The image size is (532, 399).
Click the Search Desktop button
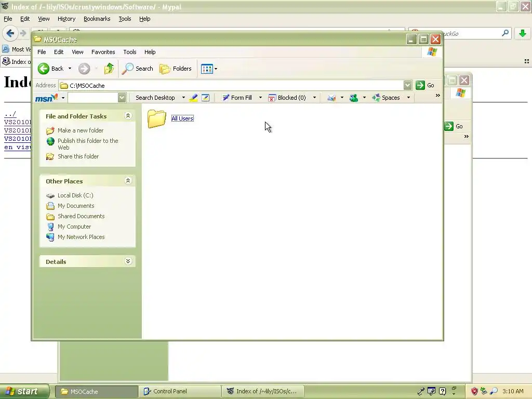point(155,98)
